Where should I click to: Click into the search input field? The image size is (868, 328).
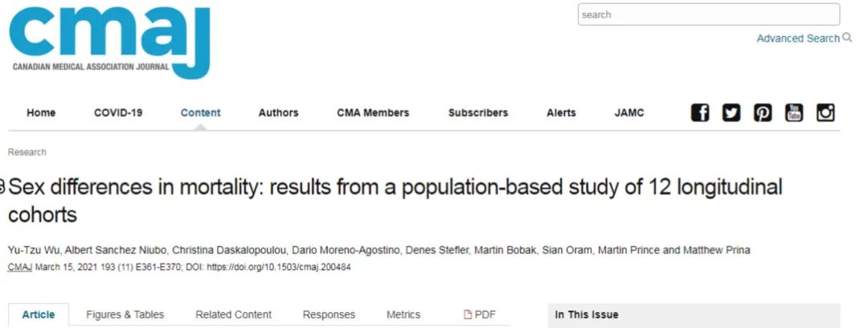tap(709, 15)
